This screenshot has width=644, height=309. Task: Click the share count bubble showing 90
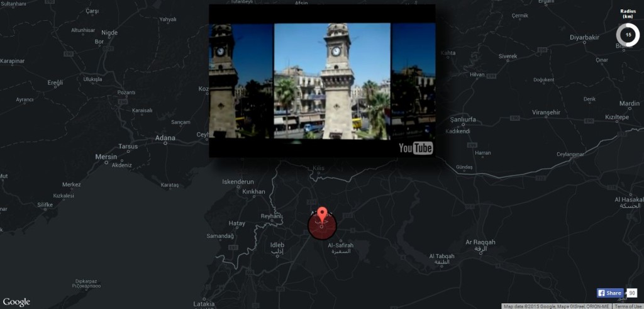pyautogui.click(x=631, y=293)
